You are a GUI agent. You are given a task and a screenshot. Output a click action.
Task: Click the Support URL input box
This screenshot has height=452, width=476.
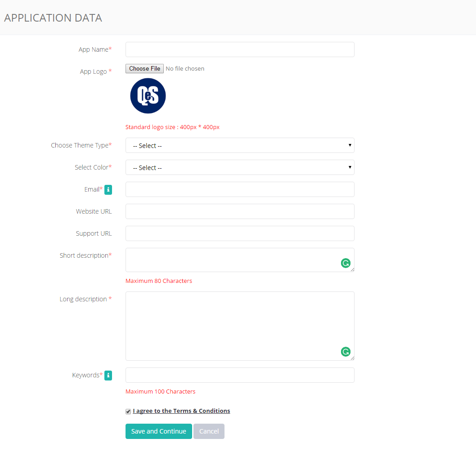[240, 233]
